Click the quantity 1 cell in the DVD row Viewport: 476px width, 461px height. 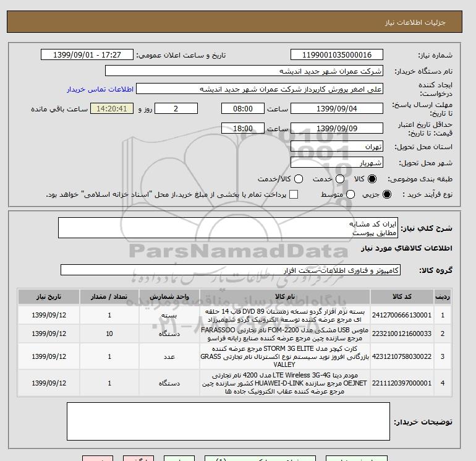click(109, 315)
